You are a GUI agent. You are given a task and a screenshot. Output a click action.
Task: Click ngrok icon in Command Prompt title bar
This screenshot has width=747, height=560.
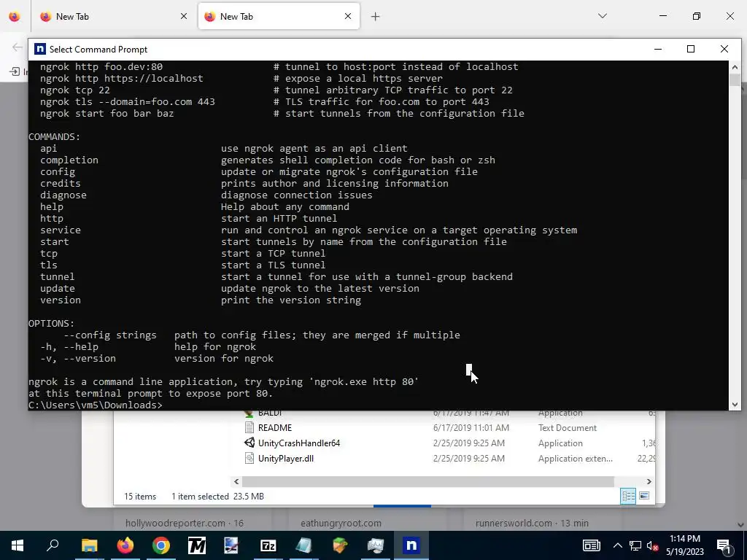tap(41, 49)
